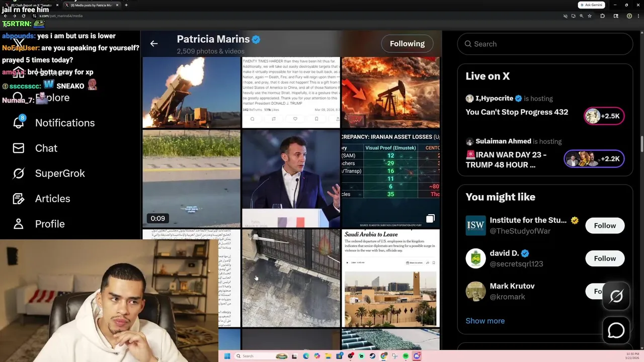Click '2,509 photos & videos' text

210,51
